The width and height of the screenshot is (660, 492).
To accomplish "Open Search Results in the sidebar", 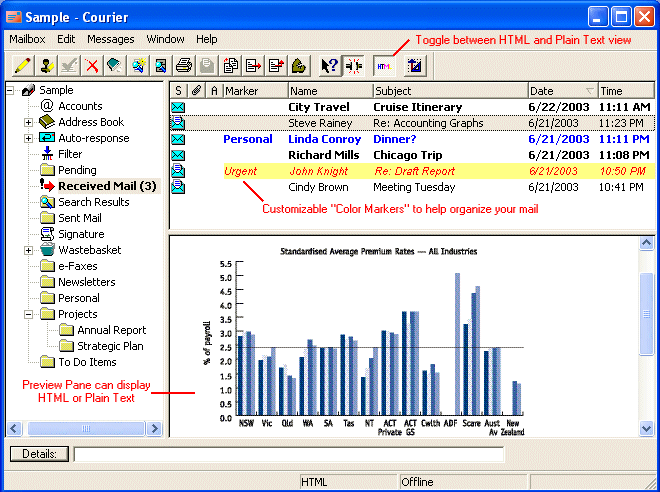I will point(93,202).
